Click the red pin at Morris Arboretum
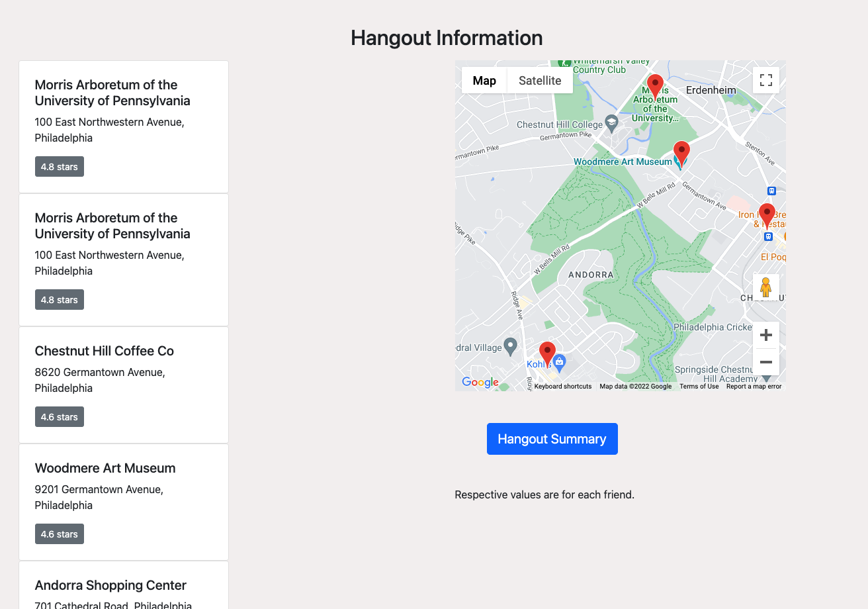This screenshot has height=609, width=868. tap(655, 87)
